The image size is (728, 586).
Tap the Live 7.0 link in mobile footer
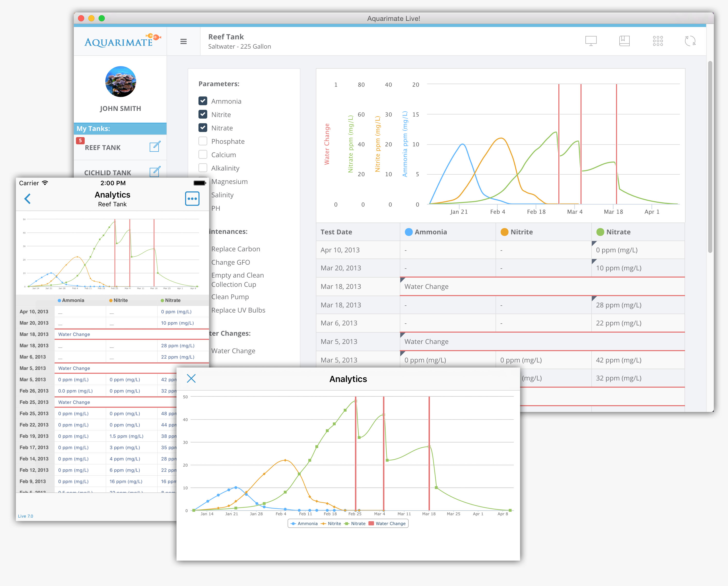coord(25,516)
